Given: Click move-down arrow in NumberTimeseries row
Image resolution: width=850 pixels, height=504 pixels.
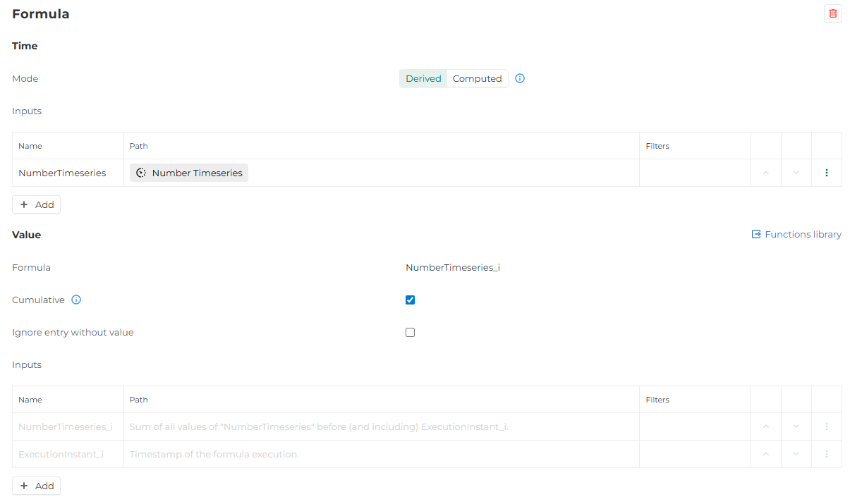Looking at the screenshot, I should click(x=796, y=173).
